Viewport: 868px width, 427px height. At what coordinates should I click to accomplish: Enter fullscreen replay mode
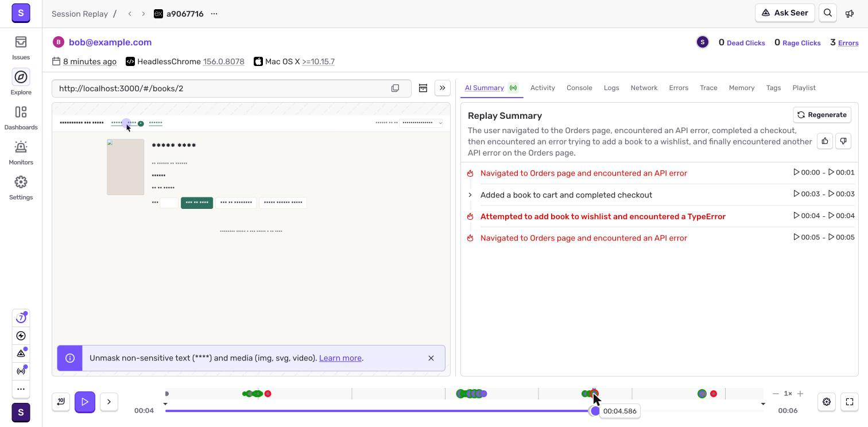tap(850, 402)
